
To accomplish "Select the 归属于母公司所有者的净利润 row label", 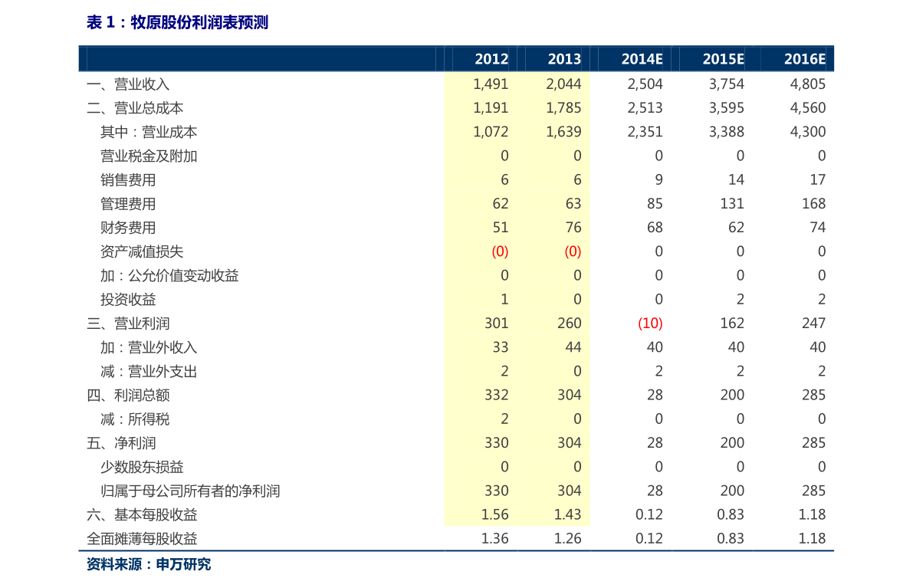I will [190, 491].
